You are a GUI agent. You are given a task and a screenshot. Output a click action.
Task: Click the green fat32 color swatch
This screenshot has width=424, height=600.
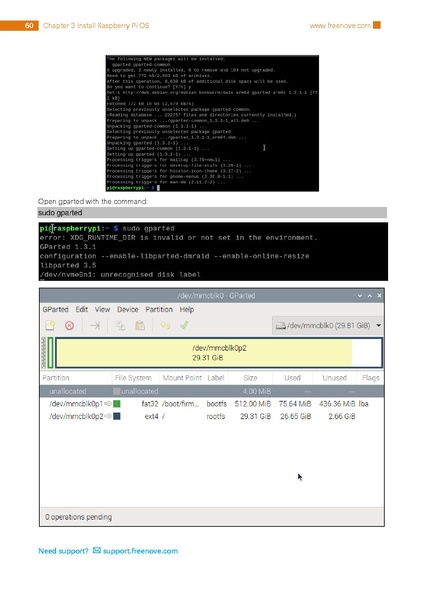(117, 404)
